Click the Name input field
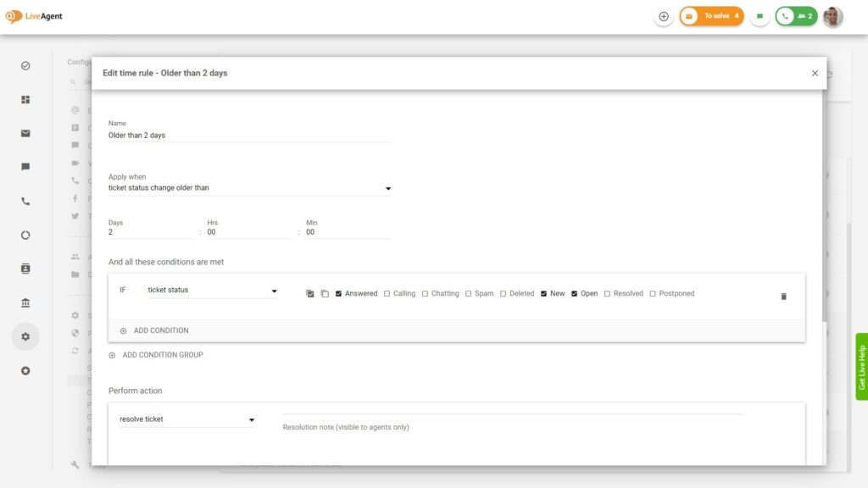The width and height of the screenshot is (868, 488). tap(250, 136)
